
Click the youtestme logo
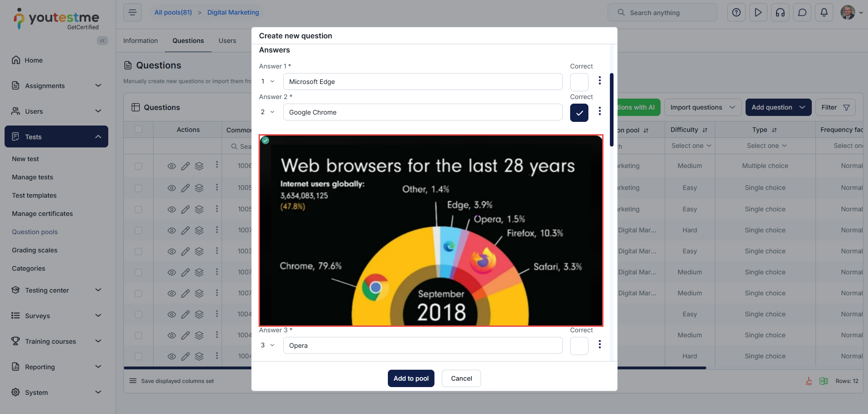point(56,19)
